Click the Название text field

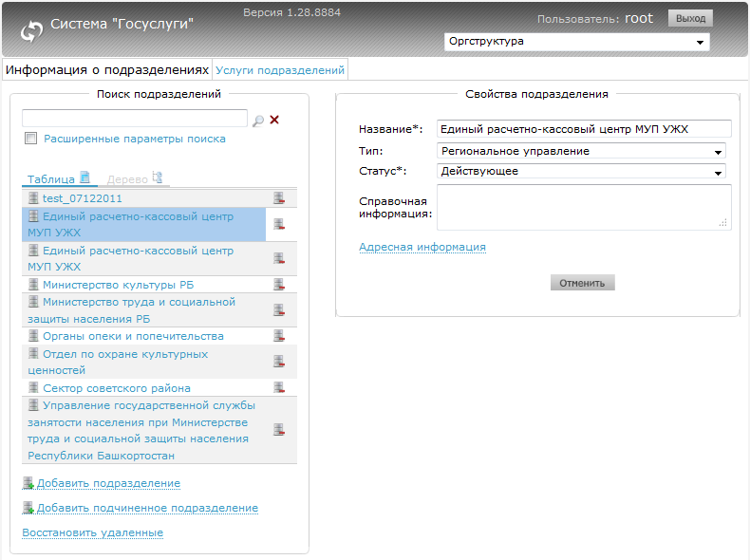[x=584, y=129]
